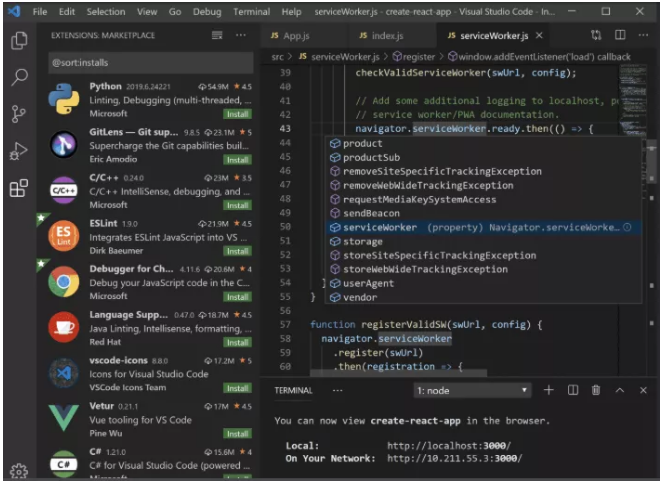The height and width of the screenshot is (485, 666).
Task: Open Extensions panel more actions menu
Action: (x=241, y=35)
